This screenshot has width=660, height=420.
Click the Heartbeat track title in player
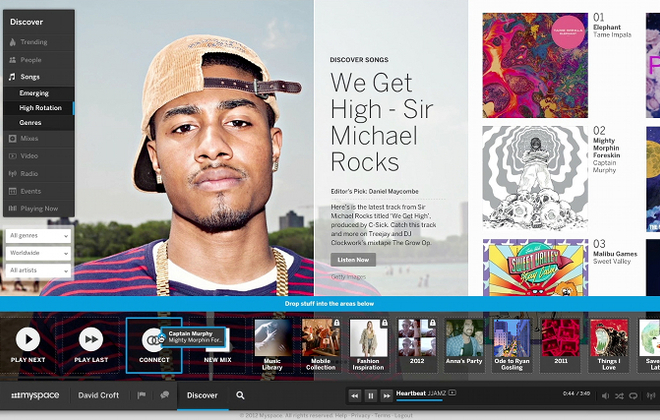pyautogui.click(x=411, y=393)
